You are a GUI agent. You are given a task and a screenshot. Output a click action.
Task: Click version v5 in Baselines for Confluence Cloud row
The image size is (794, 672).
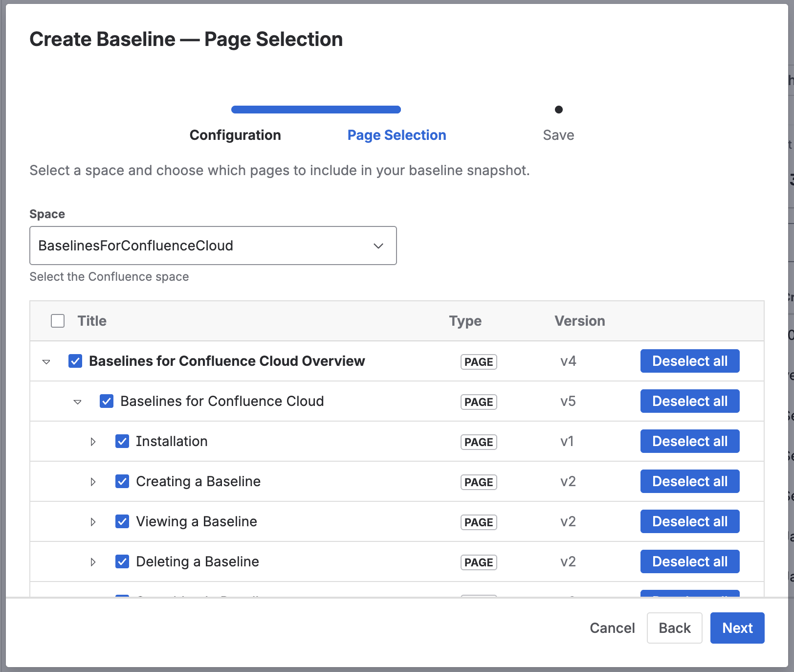(568, 402)
